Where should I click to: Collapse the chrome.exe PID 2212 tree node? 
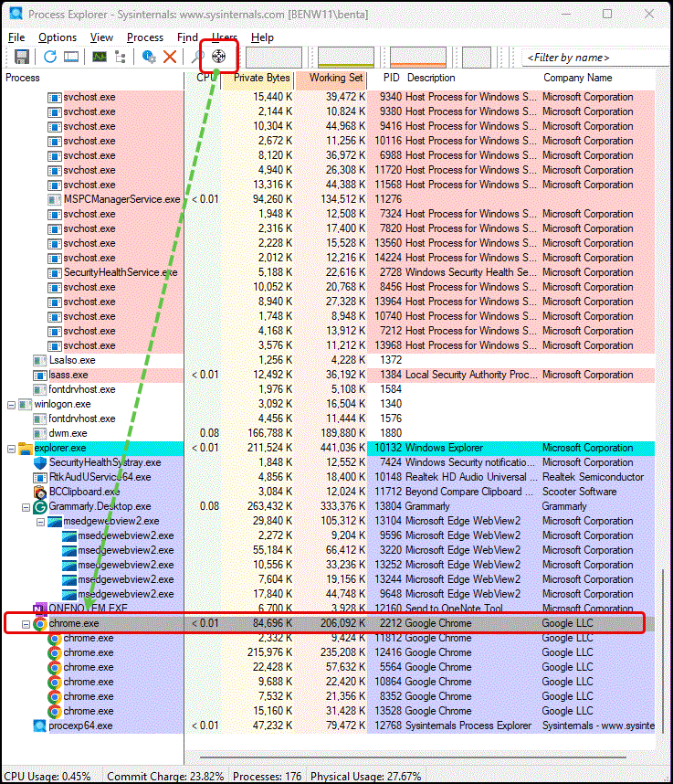(x=26, y=624)
